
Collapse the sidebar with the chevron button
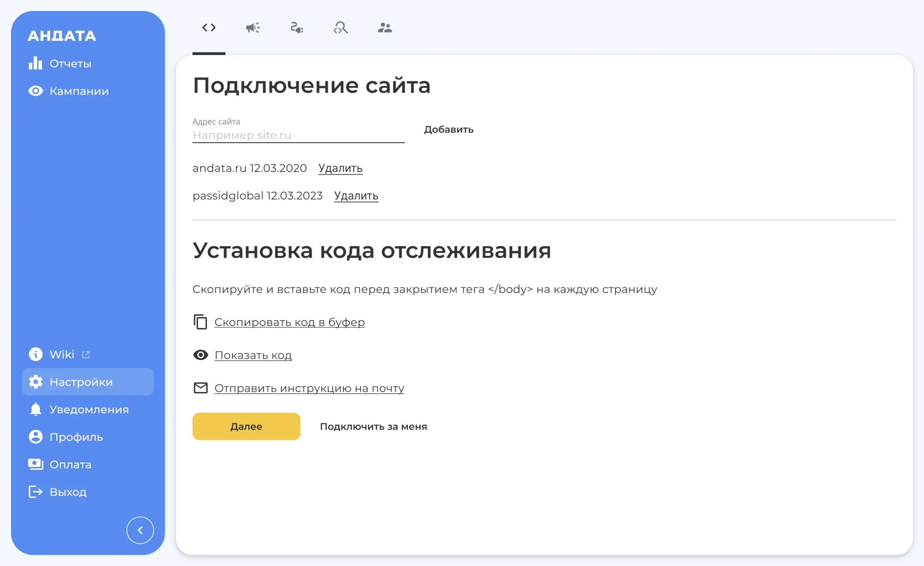coord(140,531)
